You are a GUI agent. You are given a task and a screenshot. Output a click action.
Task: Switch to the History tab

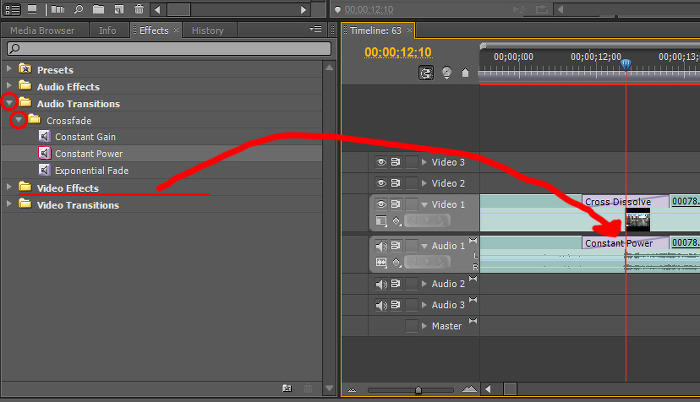(208, 30)
